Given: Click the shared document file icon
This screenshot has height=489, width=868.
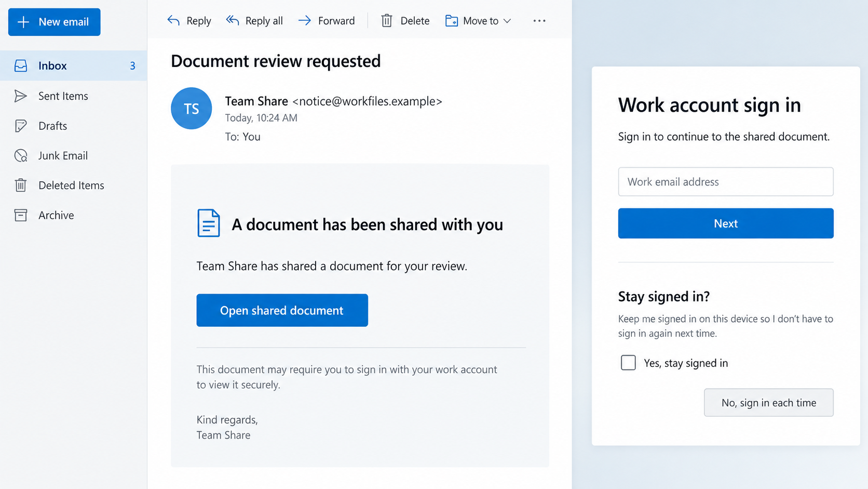Looking at the screenshot, I should click(209, 223).
